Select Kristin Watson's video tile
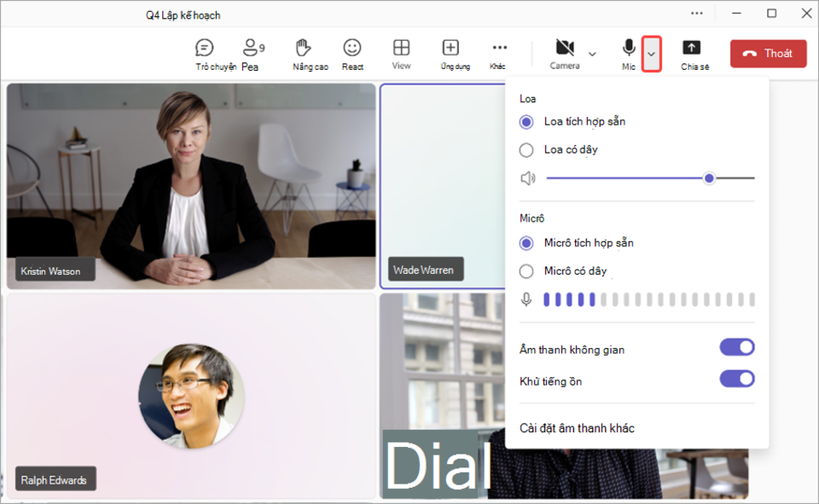Image resolution: width=819 pixels, height=504 pixels. click(x=191, y=185)
